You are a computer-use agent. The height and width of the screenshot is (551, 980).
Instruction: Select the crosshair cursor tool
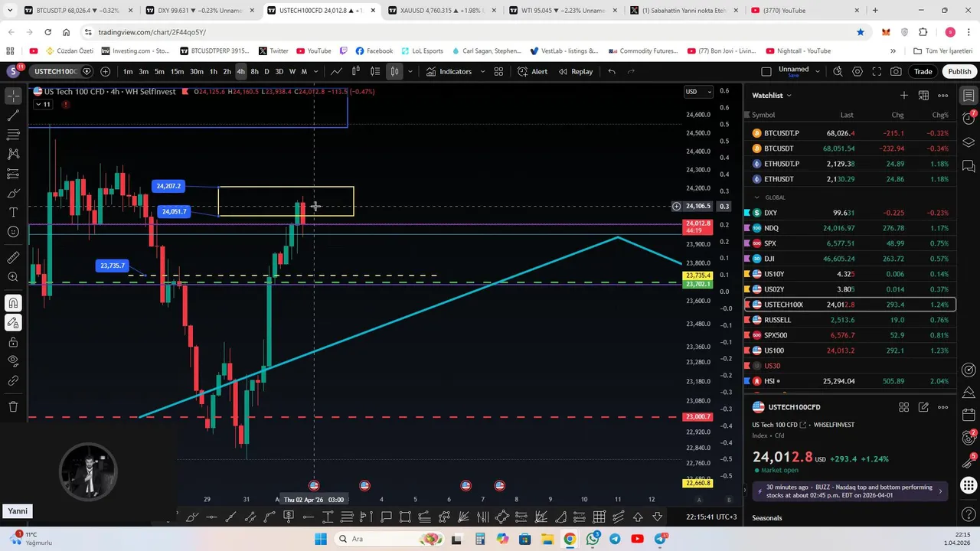(13, 96)
